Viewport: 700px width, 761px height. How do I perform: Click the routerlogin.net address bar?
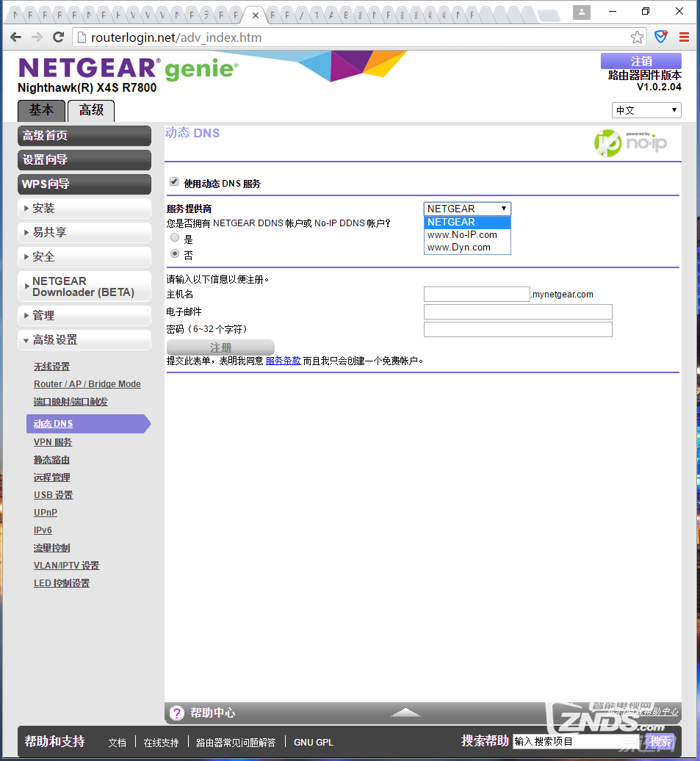(x=359, y=37)
